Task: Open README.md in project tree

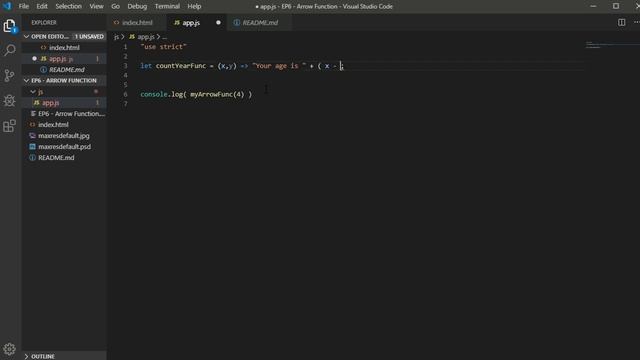Action: point(64,158)
